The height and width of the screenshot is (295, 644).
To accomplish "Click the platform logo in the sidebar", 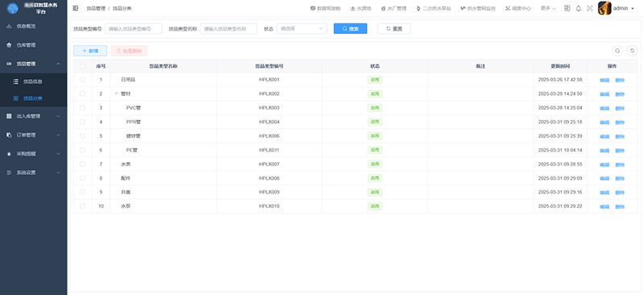I will click(13, 8).
